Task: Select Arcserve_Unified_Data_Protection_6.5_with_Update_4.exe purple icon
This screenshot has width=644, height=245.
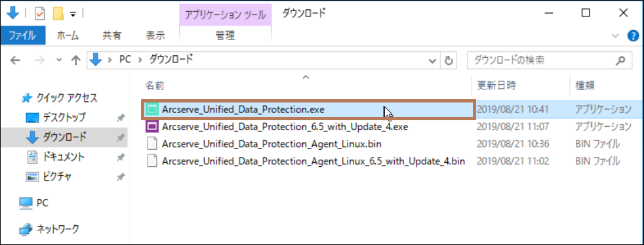Action: pyautogui.click(x=152, y=127)
